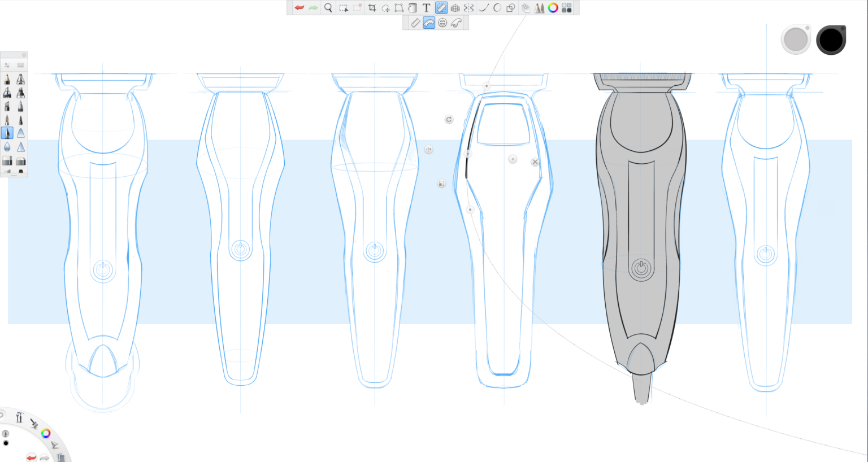Choose the Shapes draw-style tool
The height and width of the screenshot is (462, 868).
[x=511, y=8]
